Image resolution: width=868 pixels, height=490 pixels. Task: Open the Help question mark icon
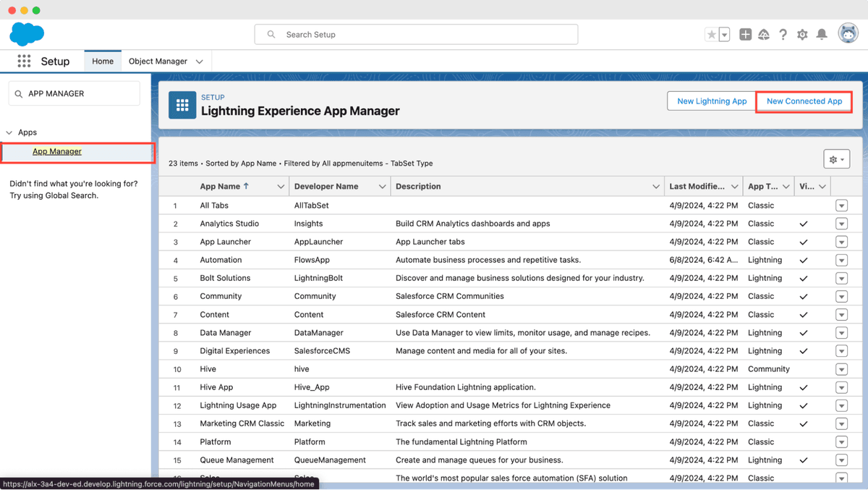[783, 34]
